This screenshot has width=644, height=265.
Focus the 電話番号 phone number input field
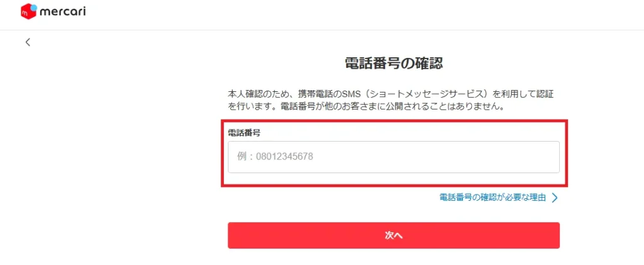(394, 157)
